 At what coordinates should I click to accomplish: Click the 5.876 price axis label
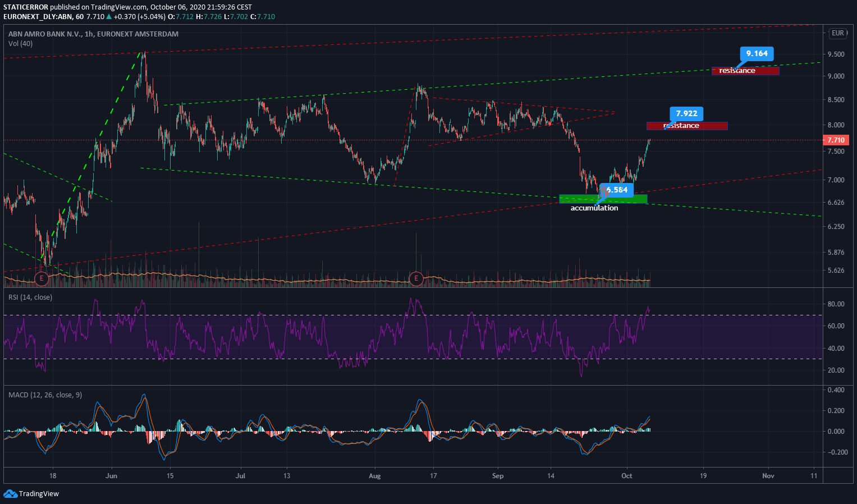pyautogui.click(x=836, y=253)
